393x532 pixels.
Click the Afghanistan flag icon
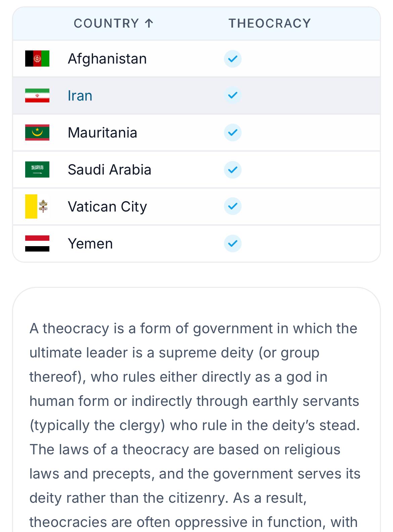click(37, 59)
